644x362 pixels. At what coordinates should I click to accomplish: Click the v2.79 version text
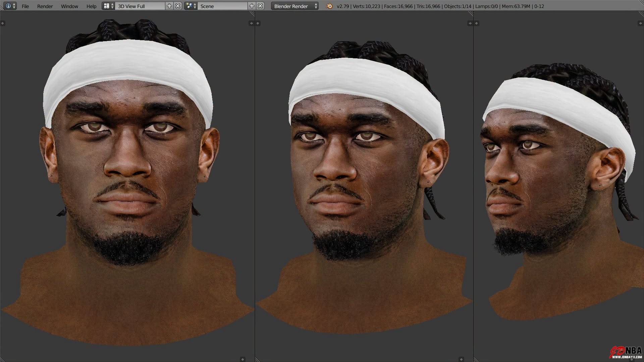(x=342, y=6)
